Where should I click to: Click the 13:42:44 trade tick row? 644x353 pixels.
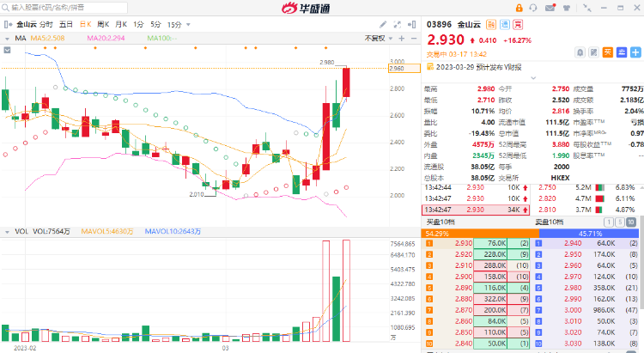pyautogui.click(x=476, y=187)
